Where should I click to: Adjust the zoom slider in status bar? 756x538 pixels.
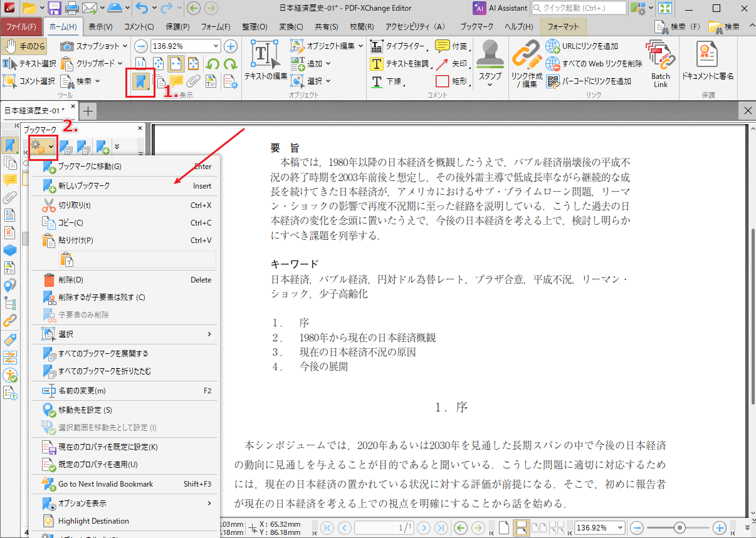pyautogui.click(x=679, y=528)
